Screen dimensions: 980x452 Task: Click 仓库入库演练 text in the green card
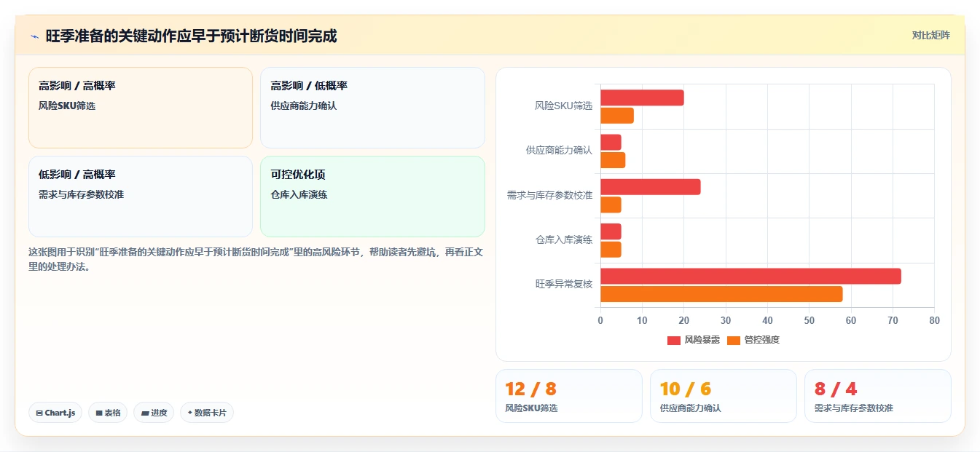point(299,194)
